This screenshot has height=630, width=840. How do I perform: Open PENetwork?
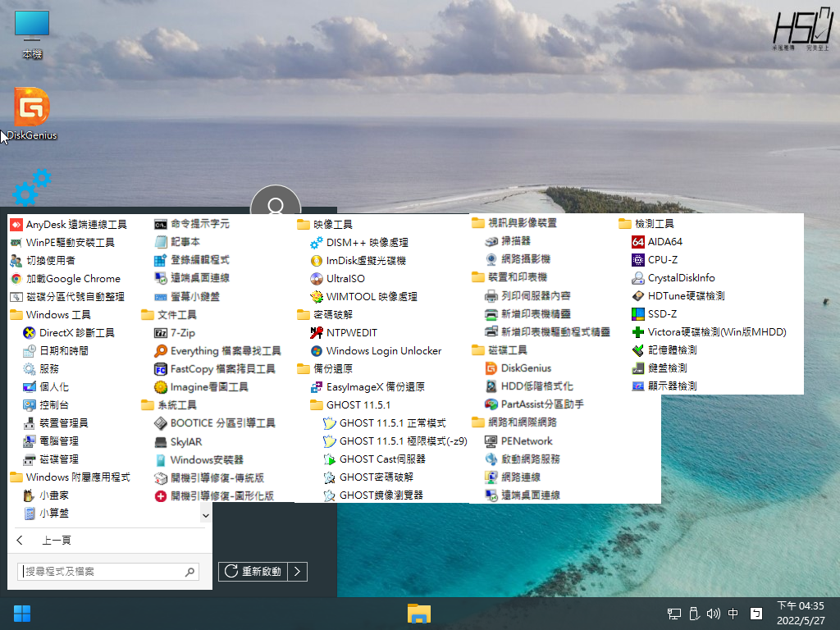coord(518,441)
